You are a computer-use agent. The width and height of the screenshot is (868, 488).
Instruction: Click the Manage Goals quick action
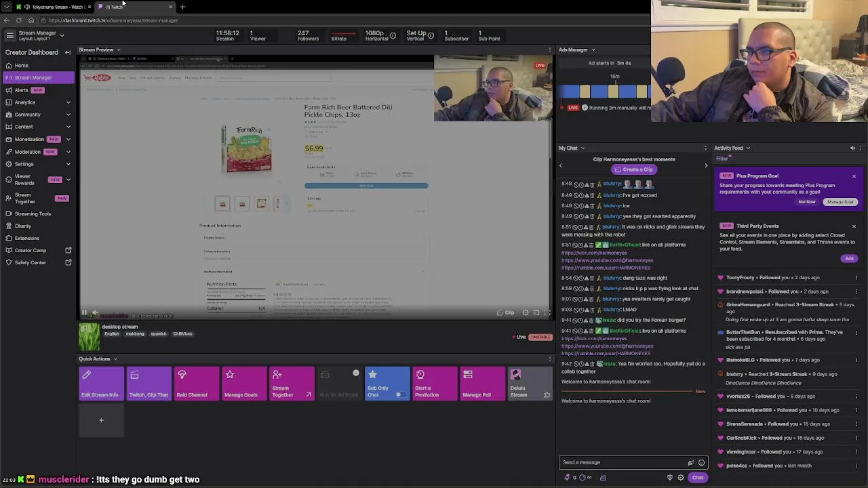pyautogui.click(x=244, y=384)
